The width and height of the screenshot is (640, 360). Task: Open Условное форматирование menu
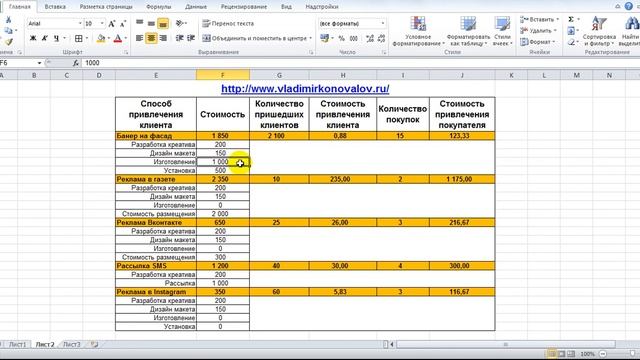click(418, 31)
